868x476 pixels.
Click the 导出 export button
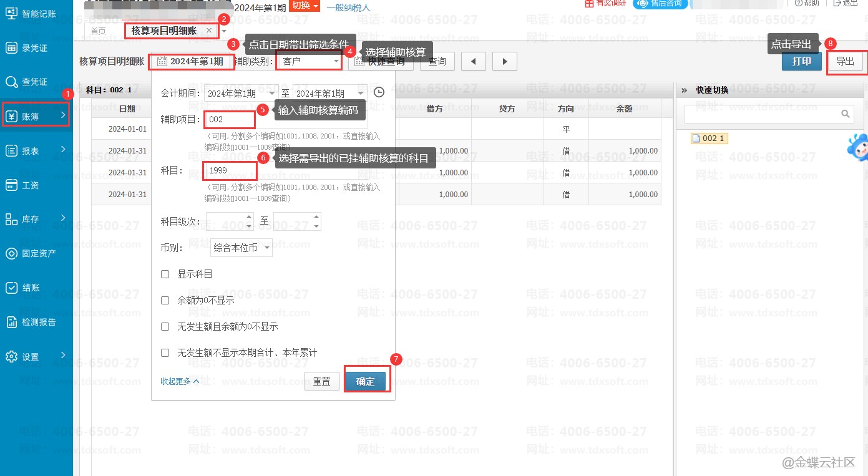point(846,61)
